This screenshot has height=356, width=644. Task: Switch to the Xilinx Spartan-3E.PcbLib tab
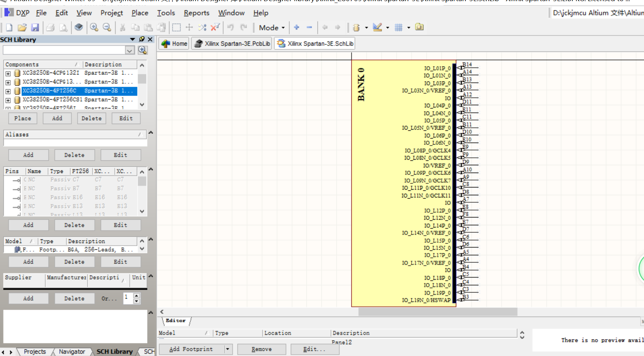click(x=232, y=44)
